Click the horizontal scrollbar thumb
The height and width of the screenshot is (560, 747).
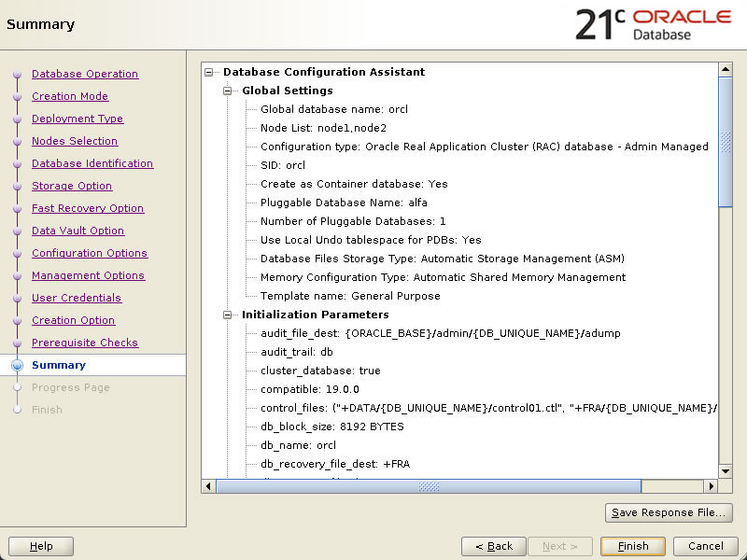[x=429, y=486]
